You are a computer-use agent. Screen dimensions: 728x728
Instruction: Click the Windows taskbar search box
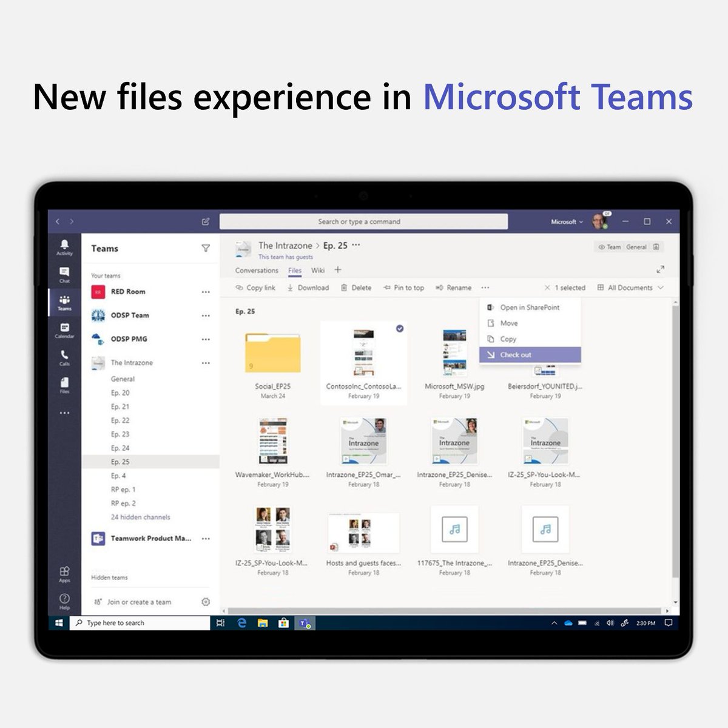coord(140,622)
